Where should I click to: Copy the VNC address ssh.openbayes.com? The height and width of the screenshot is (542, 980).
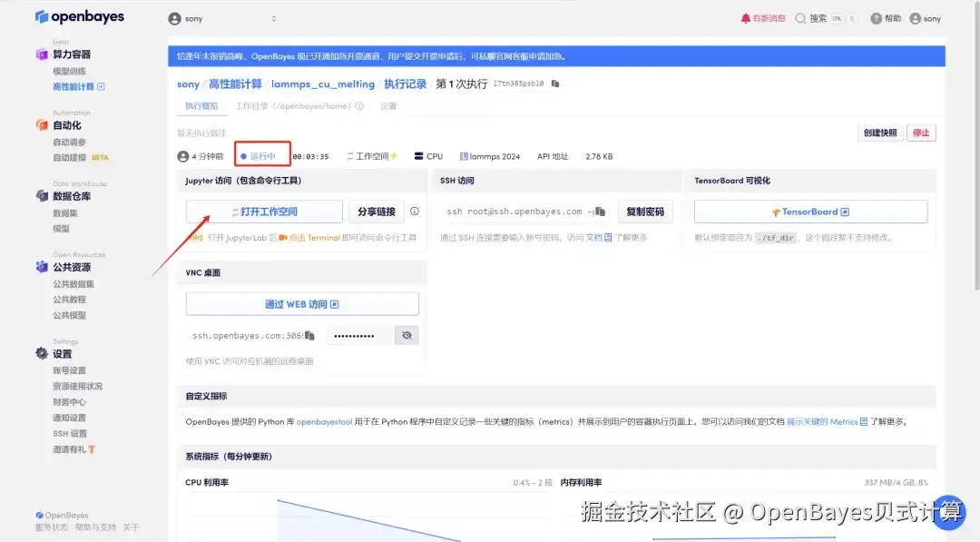[x=309, y=336]
